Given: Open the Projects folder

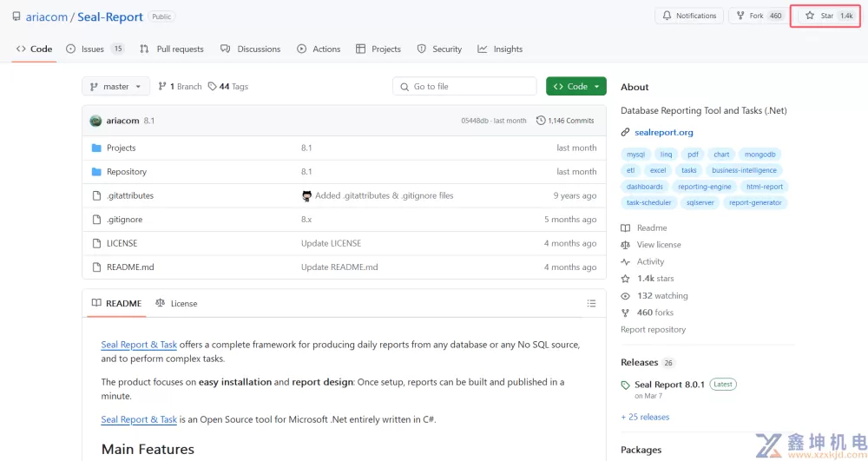Looking at the screenshot, I should click(x=122, y=148).
